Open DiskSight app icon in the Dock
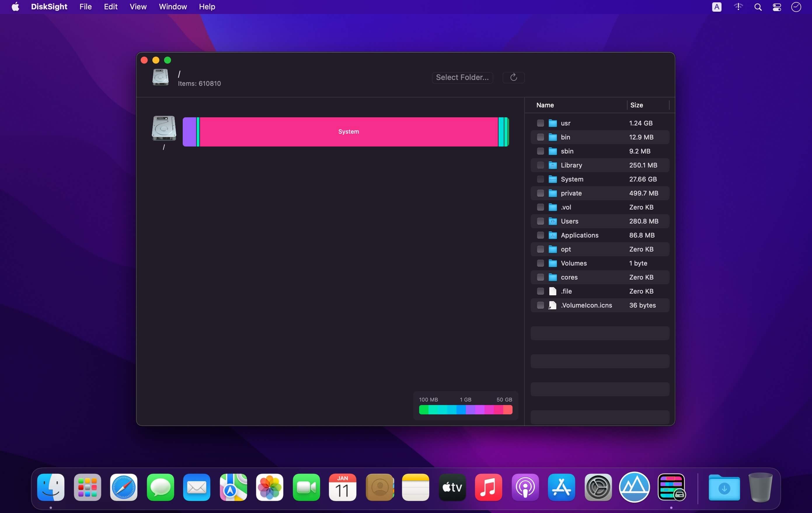 point(671,487)
